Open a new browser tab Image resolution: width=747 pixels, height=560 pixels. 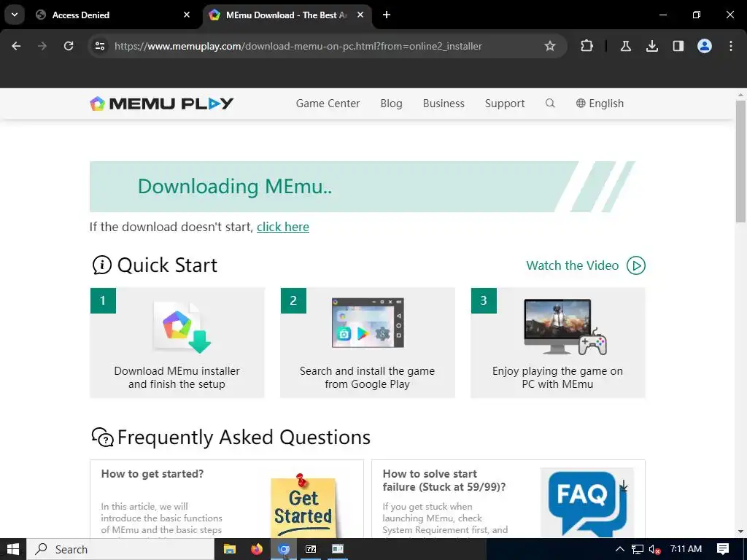tap(387, 15)
